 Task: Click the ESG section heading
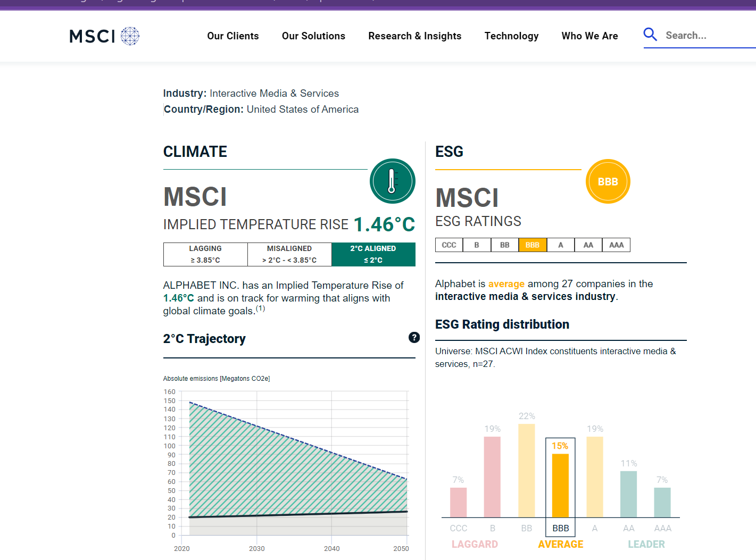click(449, 152)
